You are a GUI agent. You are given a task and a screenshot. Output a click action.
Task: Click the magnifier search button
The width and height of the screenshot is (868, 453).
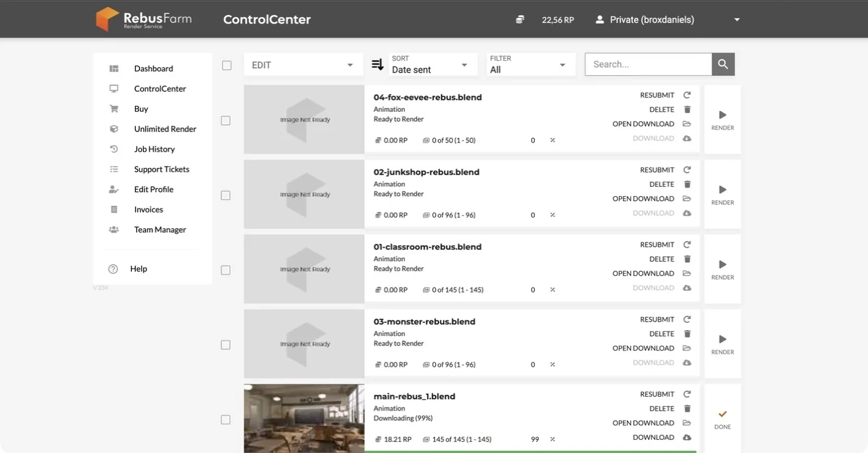point(723,64)
